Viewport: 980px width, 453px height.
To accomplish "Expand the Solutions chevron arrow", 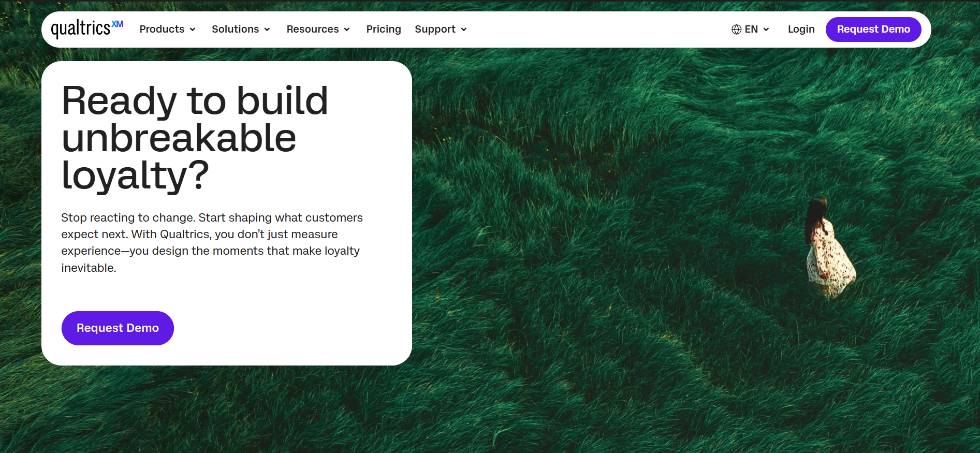I will point(267,30).
